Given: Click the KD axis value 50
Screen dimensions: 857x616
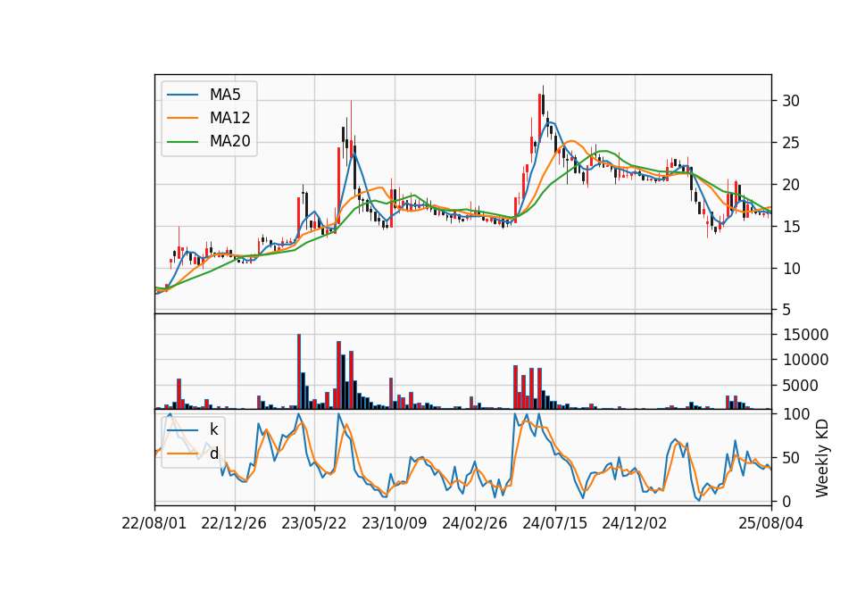Looking at the screenshot, I should click(791, 457).
